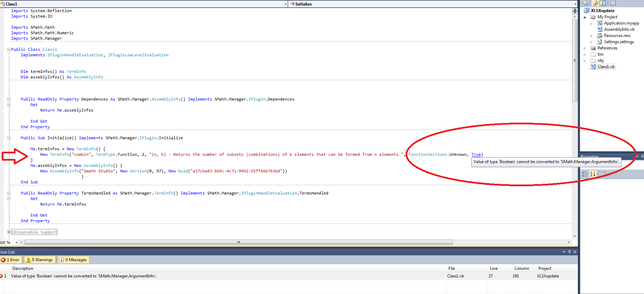The width and height of the screenshot is (644, 294).
Task: Expand the References node
Action: (x=585, y=48)
